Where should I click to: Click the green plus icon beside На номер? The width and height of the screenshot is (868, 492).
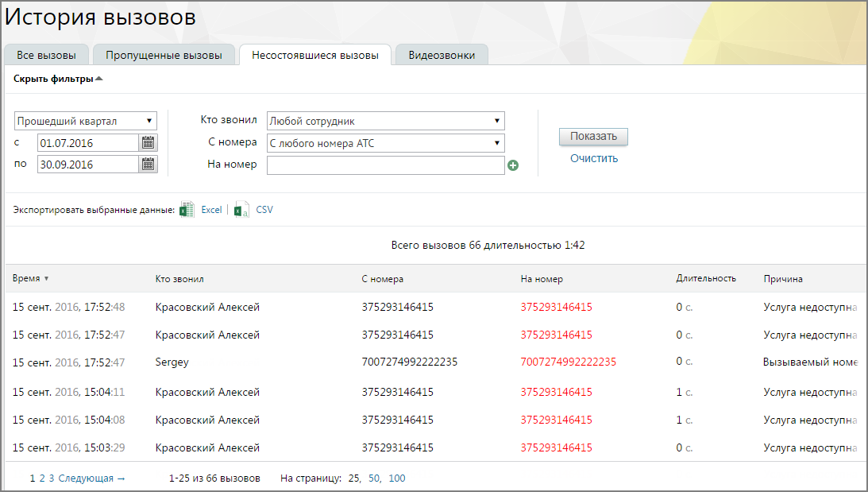pyautogui.click(x=513, y=165)
